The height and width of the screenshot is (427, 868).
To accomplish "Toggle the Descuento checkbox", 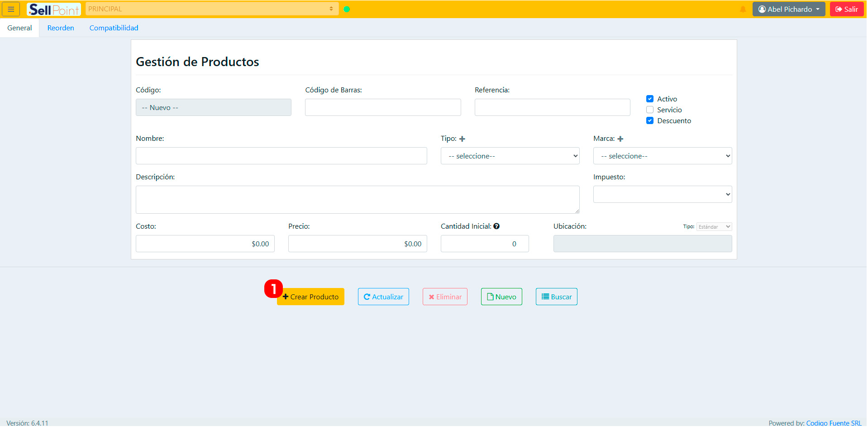I will click(x=650, y=121).
